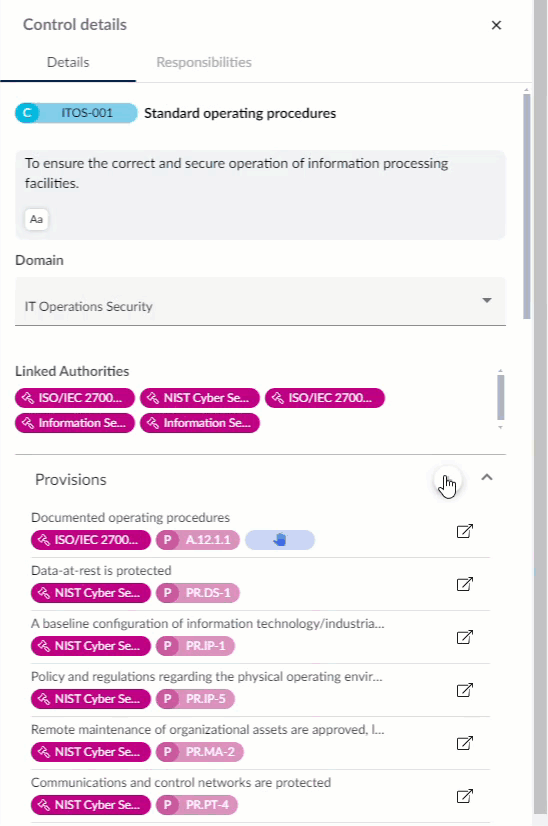Image resolution: width=548 pixels, height=826 pixels.
Task: Open external link icon beside PR.IP-1 provision
Action: [464, 637]
